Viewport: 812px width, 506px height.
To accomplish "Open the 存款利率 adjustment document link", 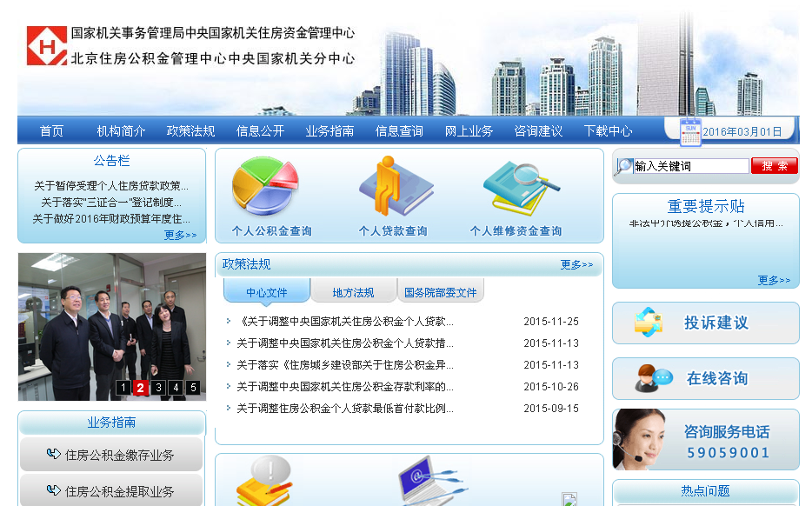I will [x=345, y=386].
